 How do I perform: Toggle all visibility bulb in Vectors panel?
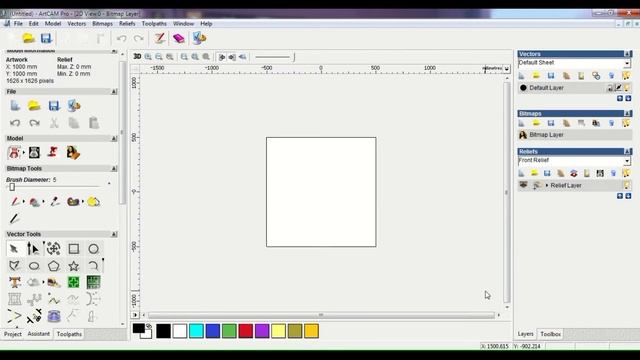(x=626, y=76)
